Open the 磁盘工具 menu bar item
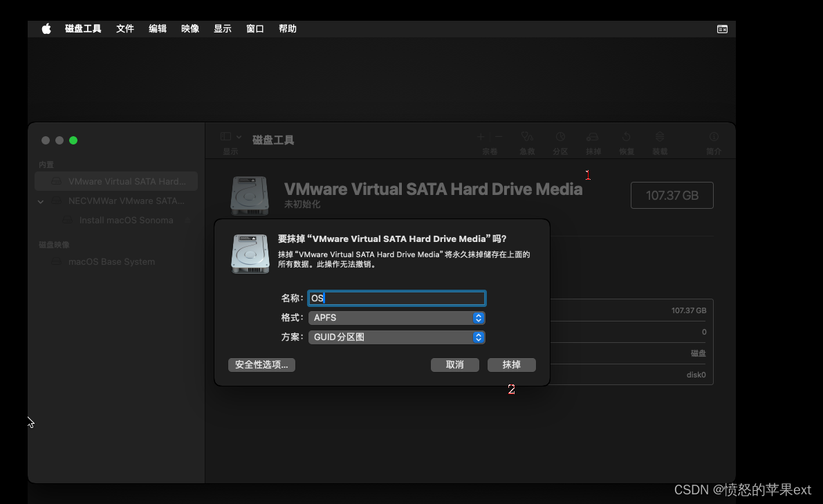Screen dimensions: 823x504 point(83,29)
